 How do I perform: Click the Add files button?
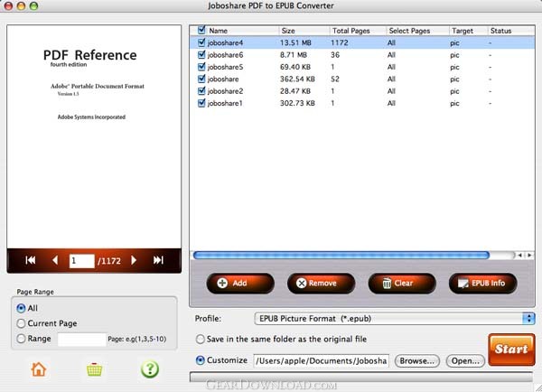(x=240, y=283)
